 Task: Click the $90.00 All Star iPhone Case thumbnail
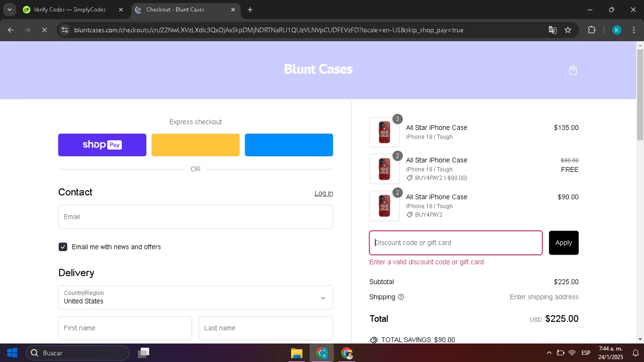(x=384, y=206)
